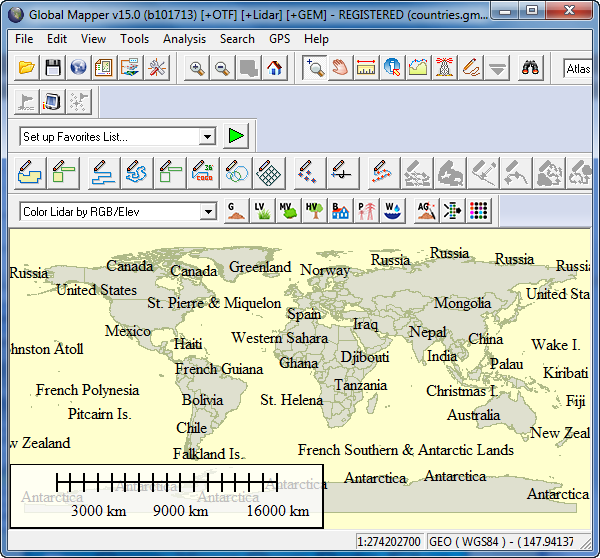
Task: Select the Measure ruler tool
Action: pyautogui.click(x=367, y=68)
